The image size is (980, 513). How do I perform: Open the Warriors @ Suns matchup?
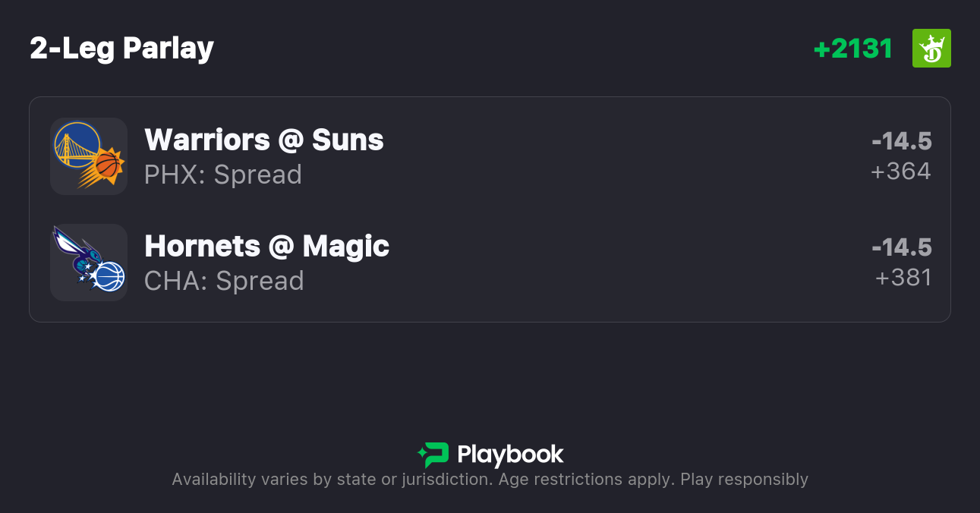coord(264,140)
